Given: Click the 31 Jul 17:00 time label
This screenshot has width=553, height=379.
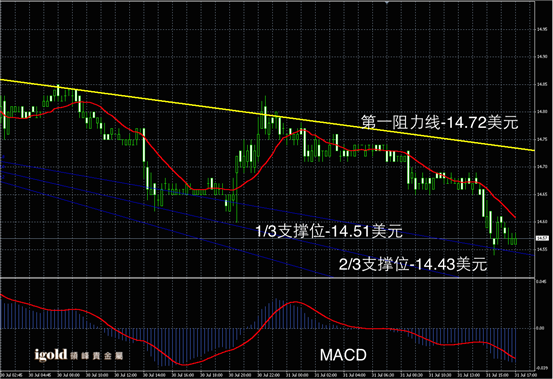Looking at the screenshot, I should tap(525, 375).
